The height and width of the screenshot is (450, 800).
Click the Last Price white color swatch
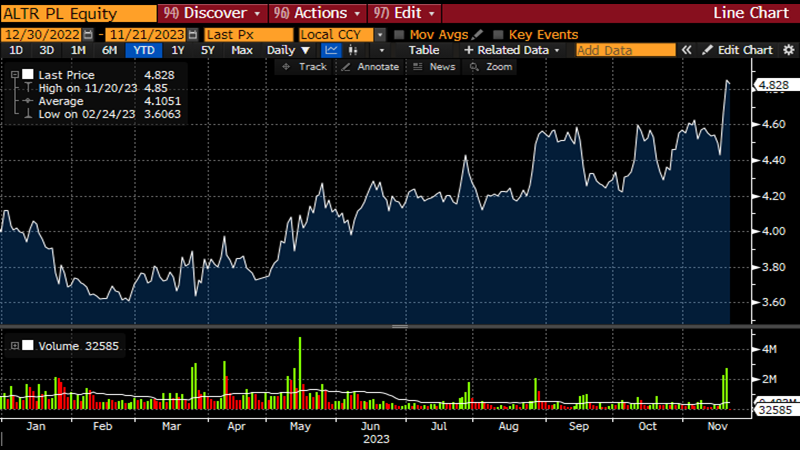(28, 74)
